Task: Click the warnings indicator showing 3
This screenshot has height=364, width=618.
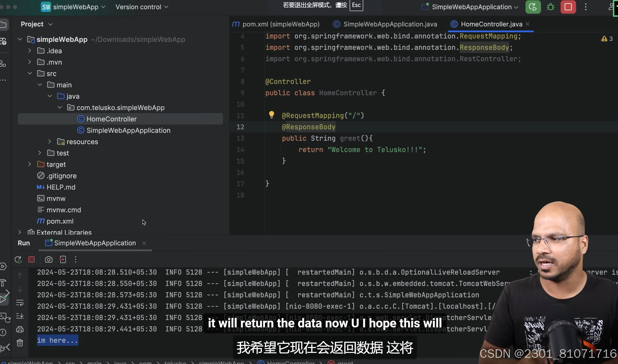Action: click(607, 39)
